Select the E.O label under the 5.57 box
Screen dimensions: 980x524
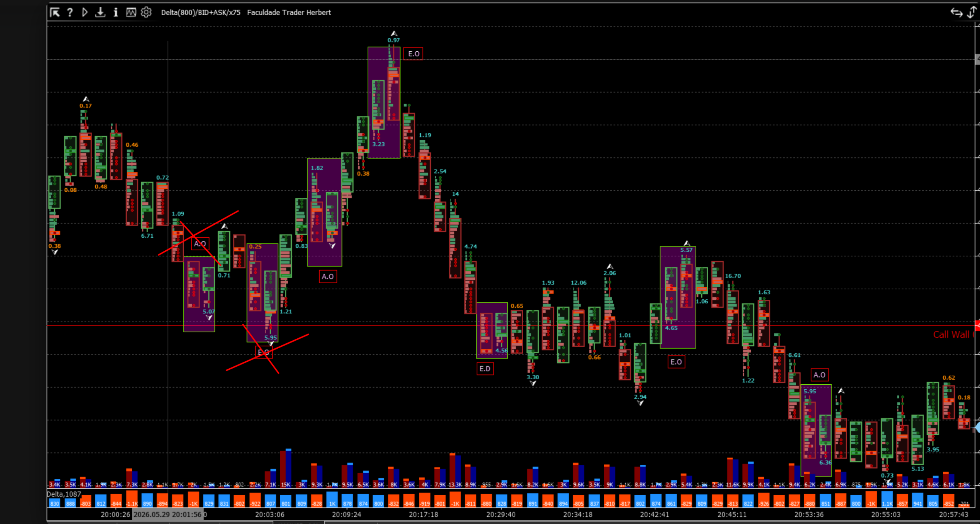tap(676, 362)
